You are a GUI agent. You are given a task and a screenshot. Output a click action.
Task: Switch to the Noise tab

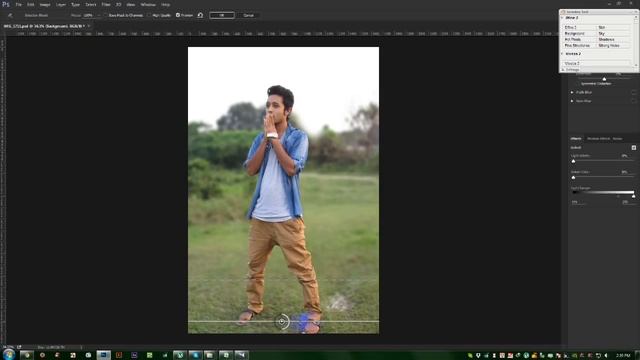[x=617, y=139]
